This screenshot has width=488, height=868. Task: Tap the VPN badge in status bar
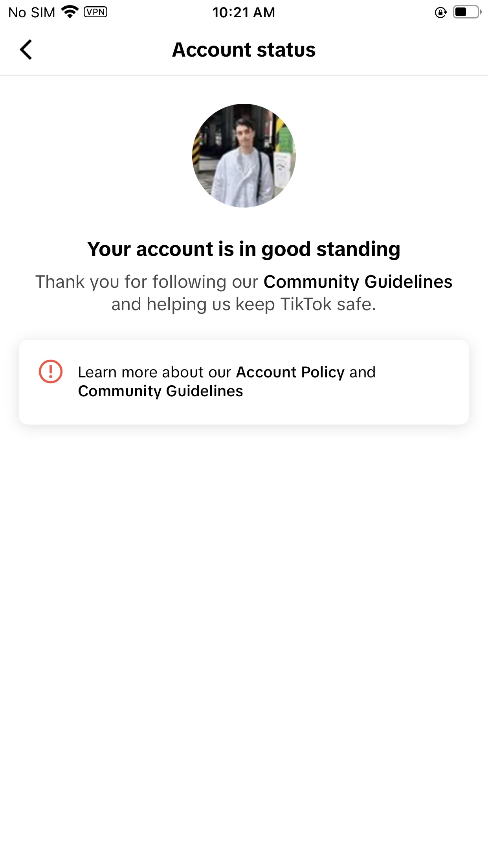coord(95,12)
